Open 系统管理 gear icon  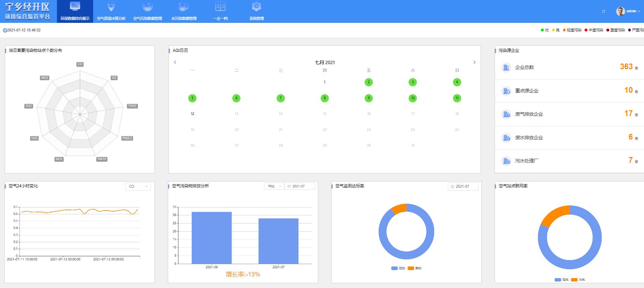256,6
